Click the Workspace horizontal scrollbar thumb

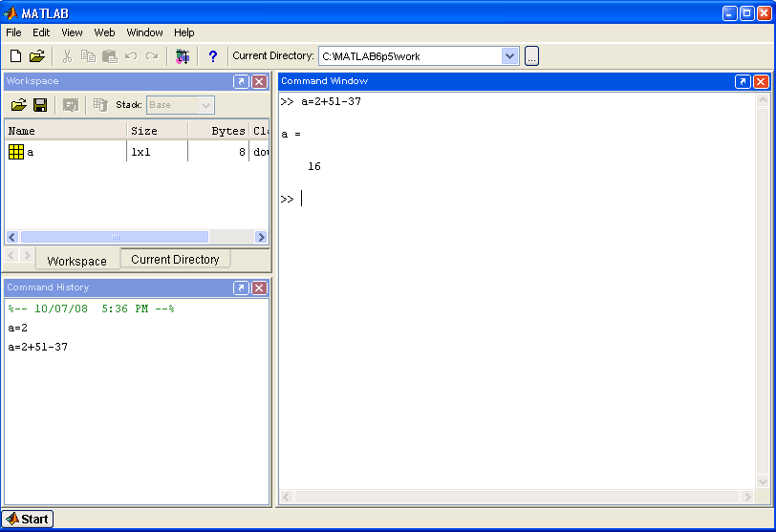pyautogui.click(x=115, y=237)
